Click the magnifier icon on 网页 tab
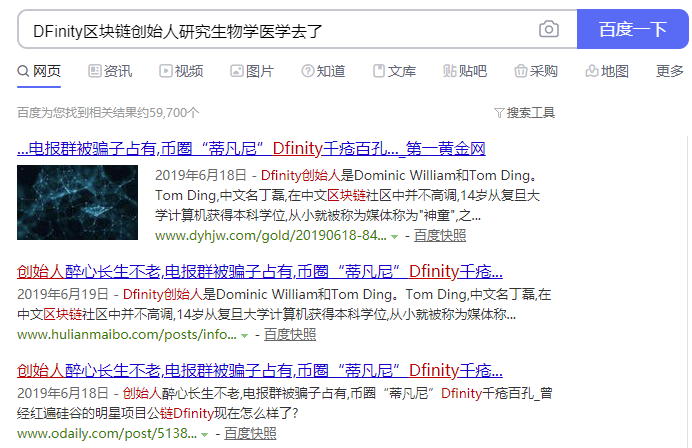 point(23,71)
